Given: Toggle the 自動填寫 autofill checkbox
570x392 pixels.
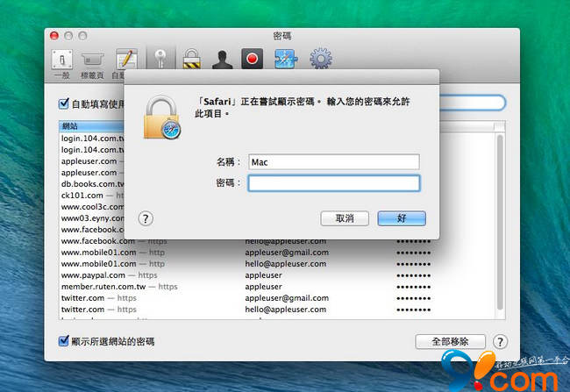Looking at the screenshot, I should pyautogui.click(x=64, y=103).
